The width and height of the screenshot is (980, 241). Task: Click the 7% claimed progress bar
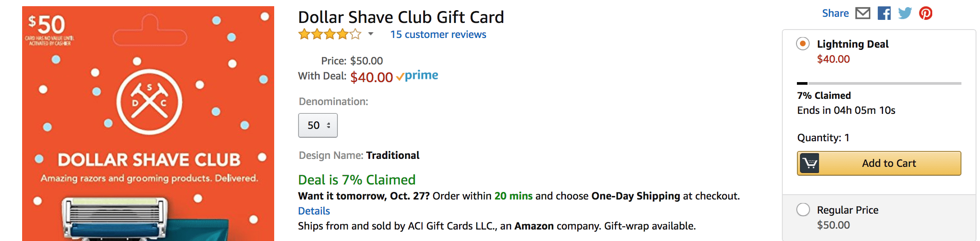pos(879,83)
